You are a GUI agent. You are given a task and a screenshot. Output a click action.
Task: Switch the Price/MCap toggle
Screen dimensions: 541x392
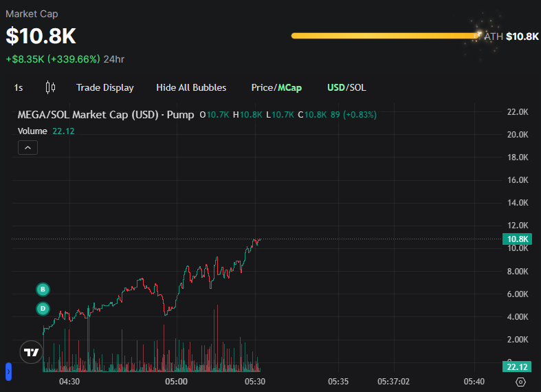tap(276, 87)
